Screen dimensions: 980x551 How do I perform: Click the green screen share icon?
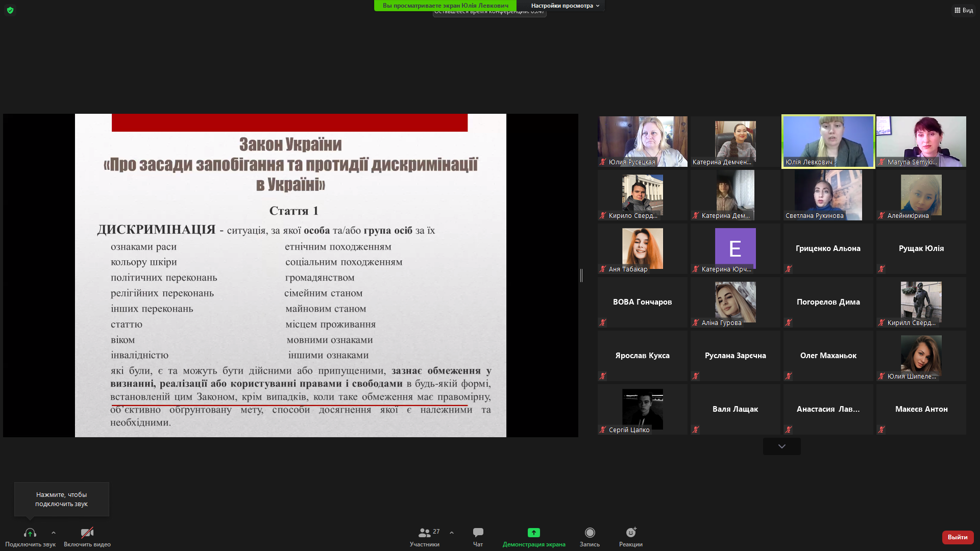pyautogui.click(x=533, y=533)
